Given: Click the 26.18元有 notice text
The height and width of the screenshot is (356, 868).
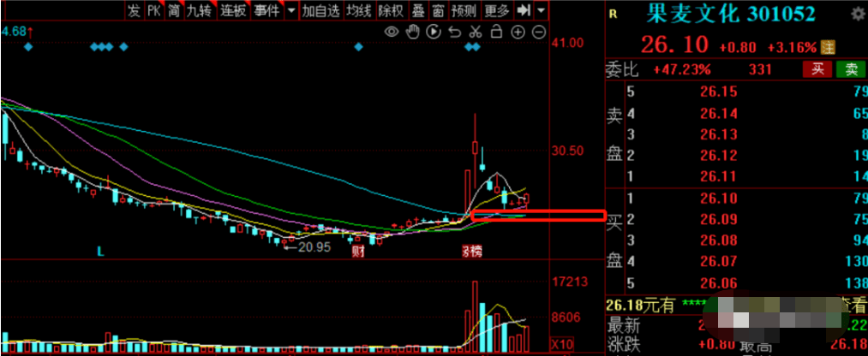Looking at the screenshot, I should [x=642, y=306].
